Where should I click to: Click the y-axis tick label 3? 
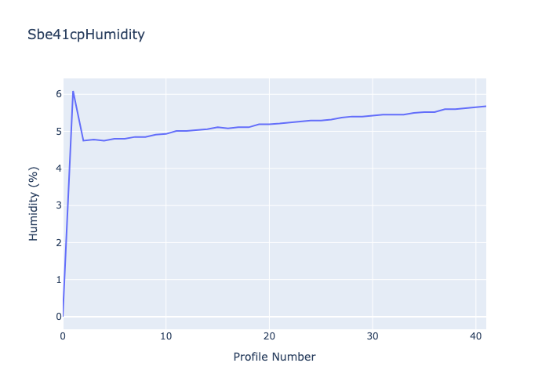(58, 205)
